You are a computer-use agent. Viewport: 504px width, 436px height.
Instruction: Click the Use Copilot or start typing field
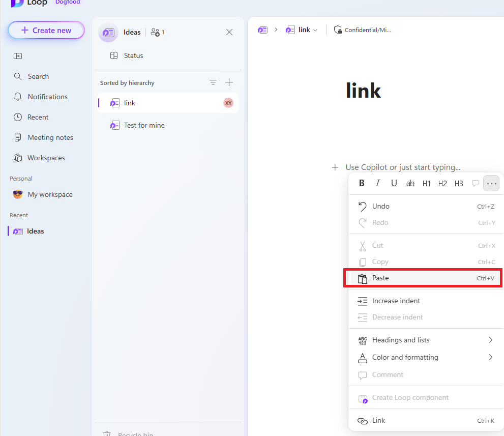[403, 167]
